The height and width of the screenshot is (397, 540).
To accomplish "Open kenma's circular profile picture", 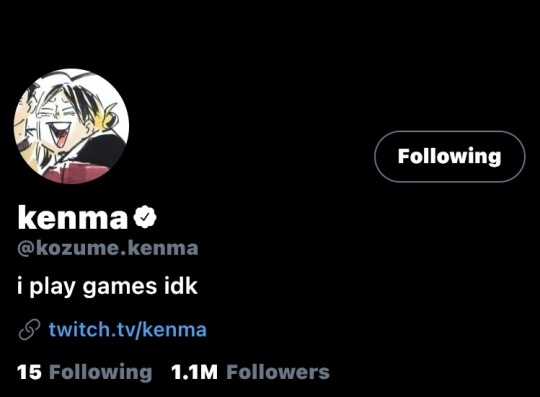I will pyautogui.click(x=71, y=126).
